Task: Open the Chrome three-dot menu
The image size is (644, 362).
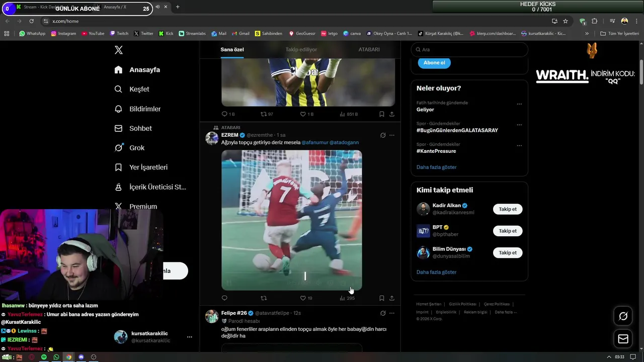Action: click(x=636, y=21)
